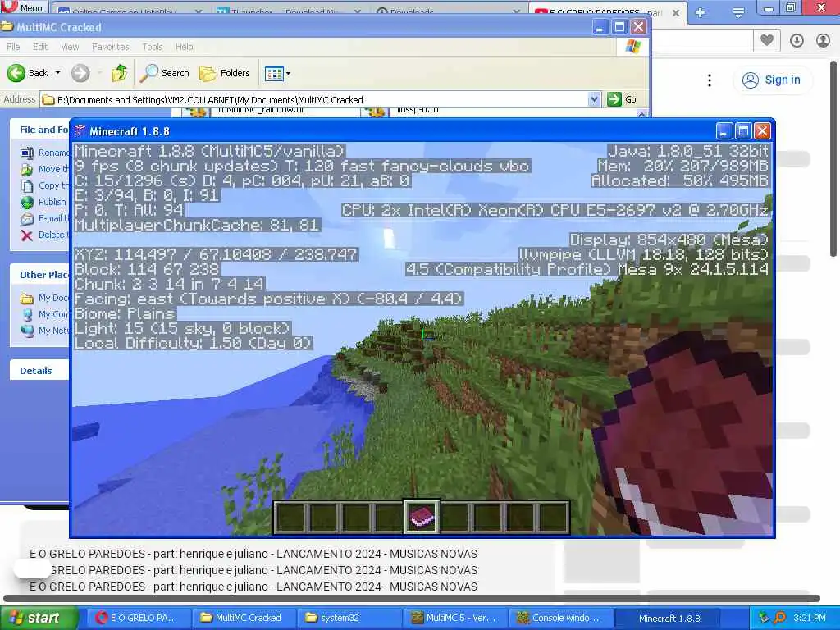Viewport: 840px width, 630px height.
Task: Open the Tools menu in explorer
Action: coord(152,47)
